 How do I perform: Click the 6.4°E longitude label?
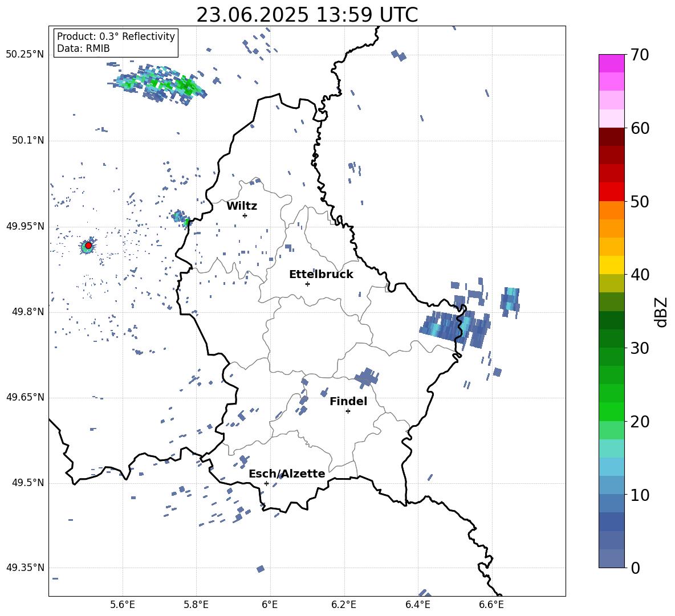point(417,605)
